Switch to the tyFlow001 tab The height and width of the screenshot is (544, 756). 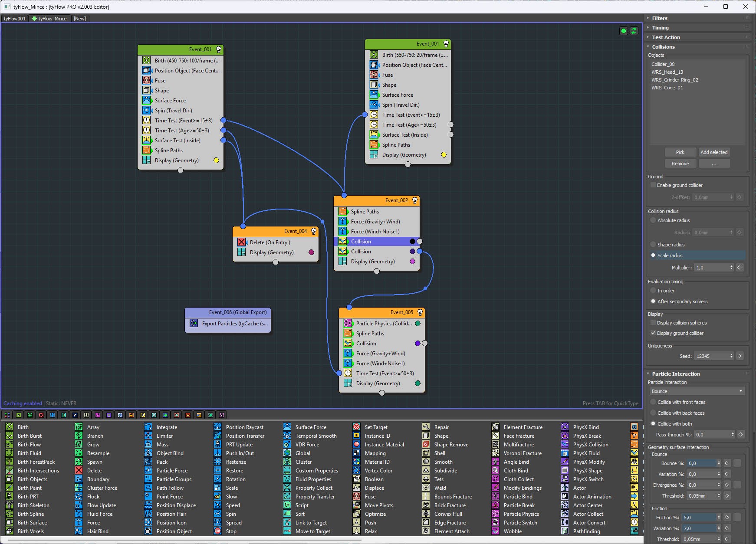click(15, 19)
